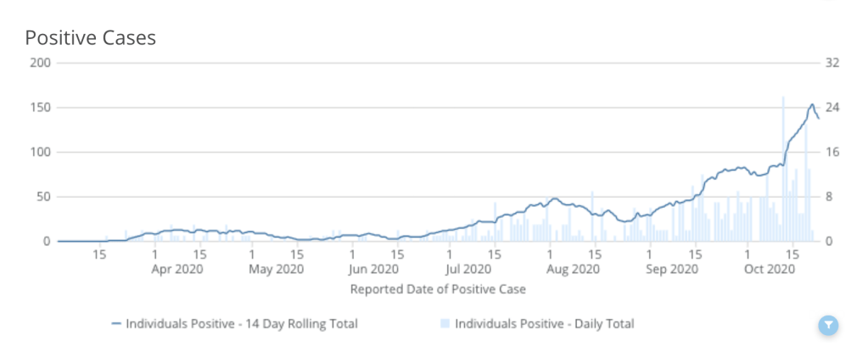Click the Daily Total light-blue legend swatch
868x363 pixels.
pyautogui.click(x=445, y=323)
